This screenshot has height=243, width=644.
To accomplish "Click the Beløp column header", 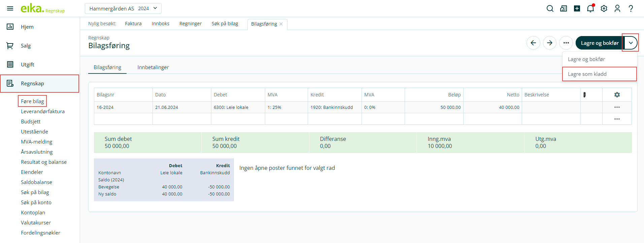I will 434,95.
